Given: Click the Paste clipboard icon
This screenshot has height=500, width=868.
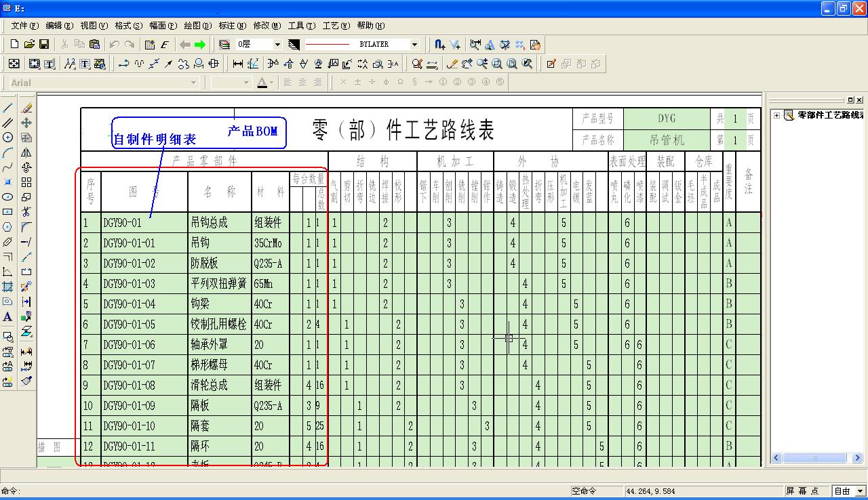Looking at the screenshot, I should tap(94, 45).
